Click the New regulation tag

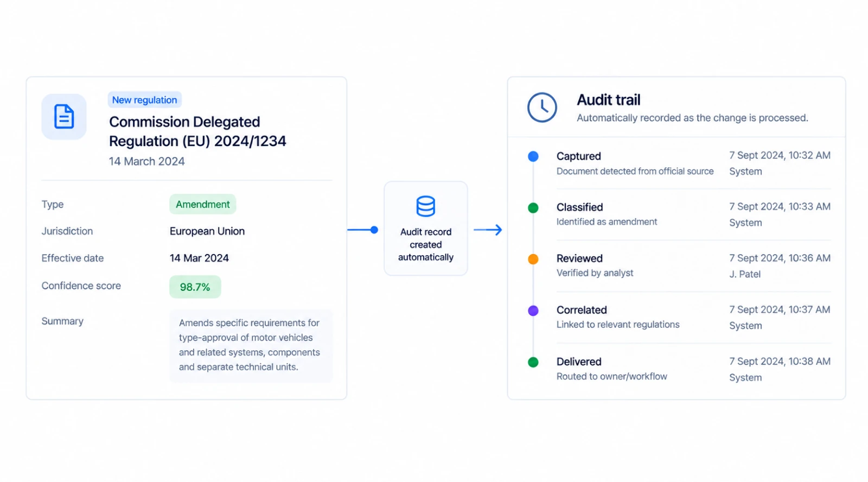tap(144, 100)
